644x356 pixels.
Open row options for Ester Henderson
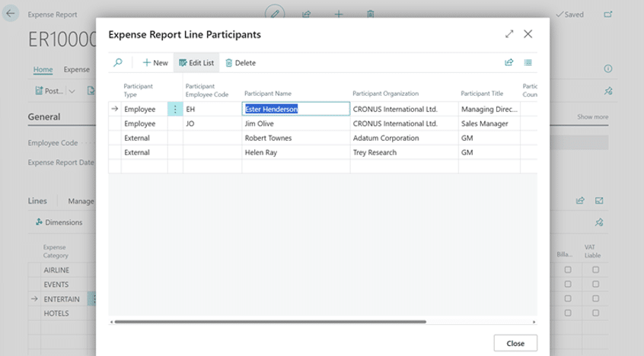tap(175, 109)
